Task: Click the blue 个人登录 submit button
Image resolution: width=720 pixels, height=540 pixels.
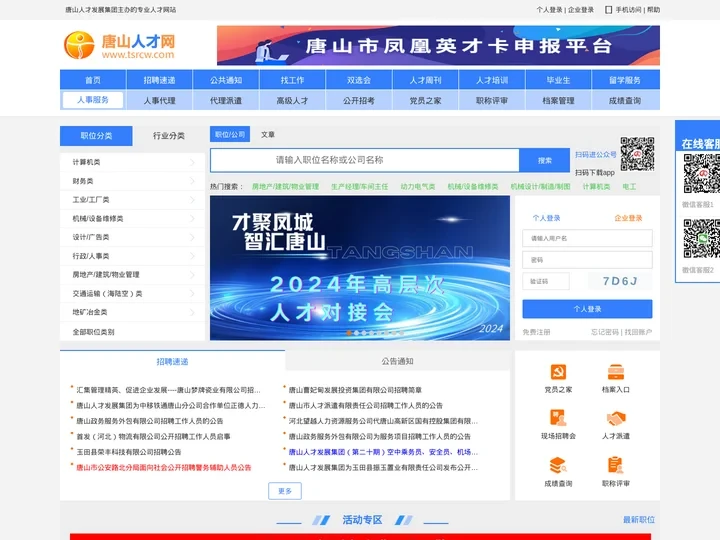Action: [587, 309]
